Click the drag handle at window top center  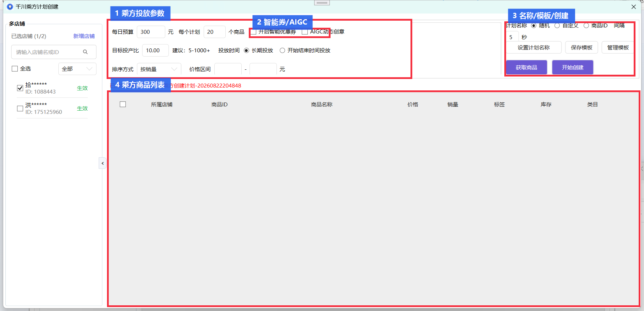tap(322, 2)
